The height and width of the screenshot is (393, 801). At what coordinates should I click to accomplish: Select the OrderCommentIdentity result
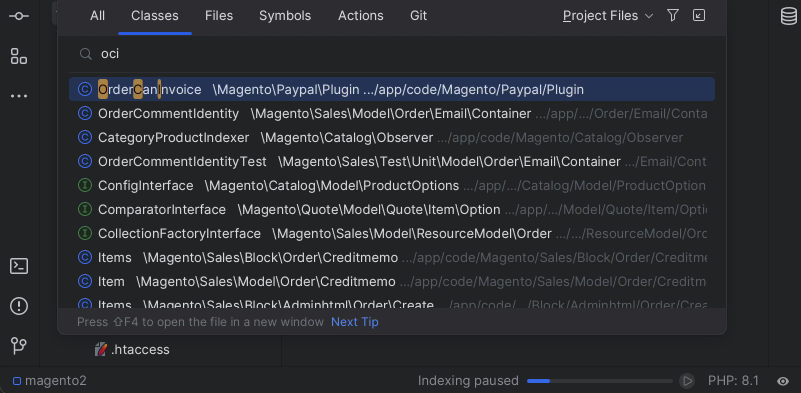(392, 113)
